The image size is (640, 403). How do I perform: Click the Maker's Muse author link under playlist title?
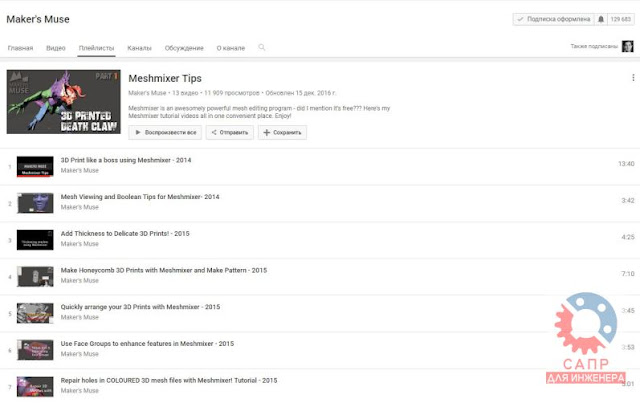pos(147,93)
